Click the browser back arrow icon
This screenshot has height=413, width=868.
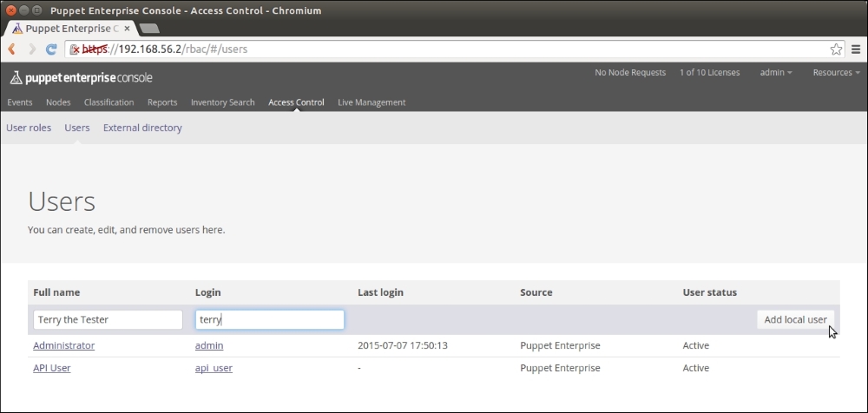[12, 49]
